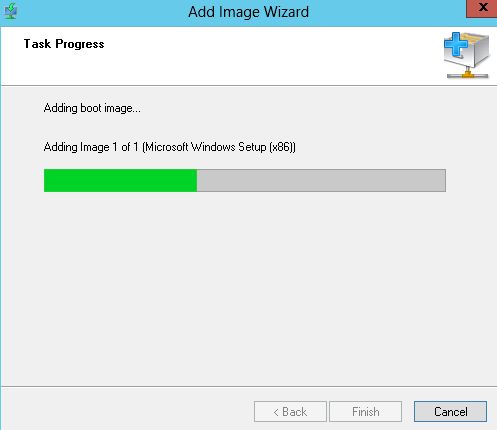Viewport: 497px width, 430px height.
Task: Go back with the Back button
Action: (x=290, y=412)
